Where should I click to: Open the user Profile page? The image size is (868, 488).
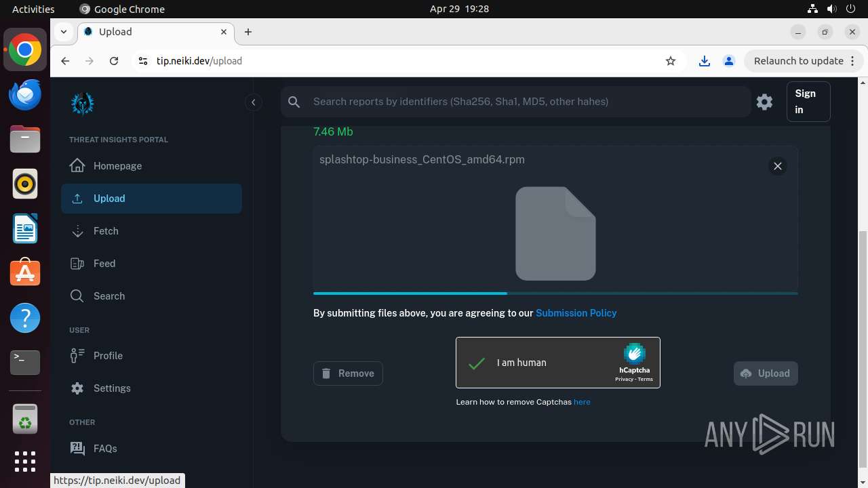tap(151, 356)
